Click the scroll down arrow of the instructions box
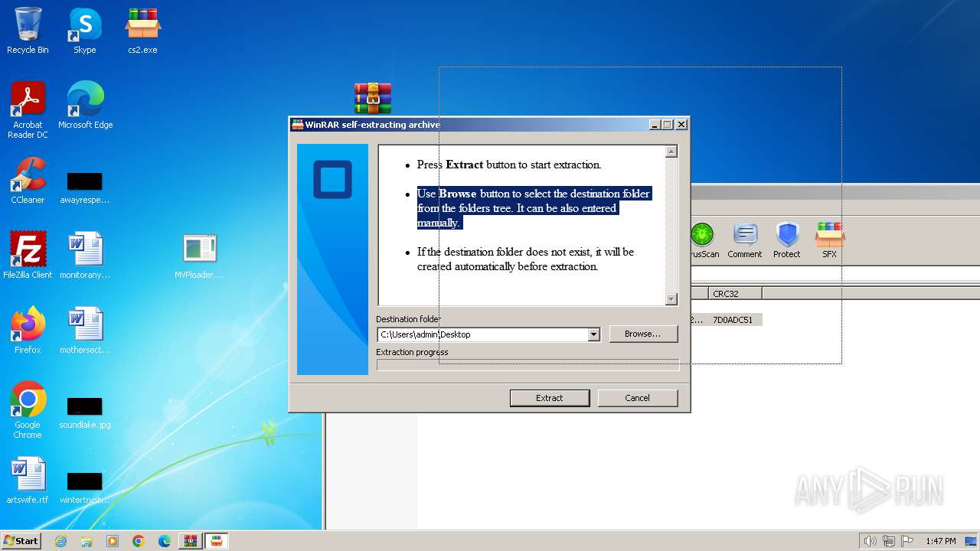 (671, 299)
